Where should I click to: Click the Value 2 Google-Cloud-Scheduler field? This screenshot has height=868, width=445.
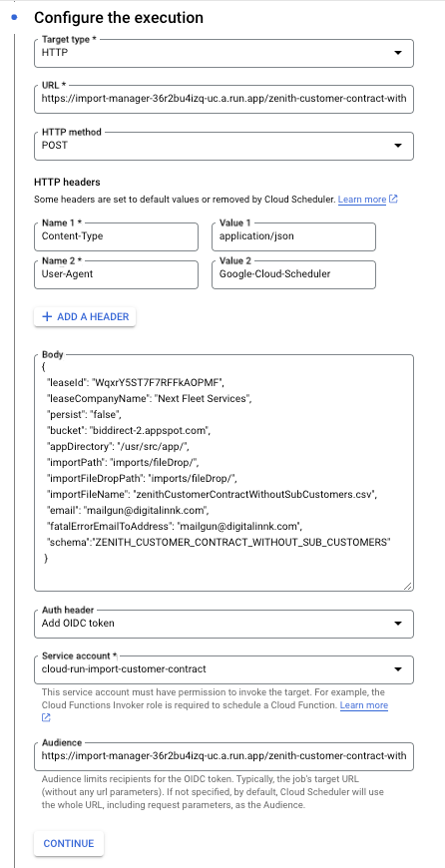click(293, 274)
